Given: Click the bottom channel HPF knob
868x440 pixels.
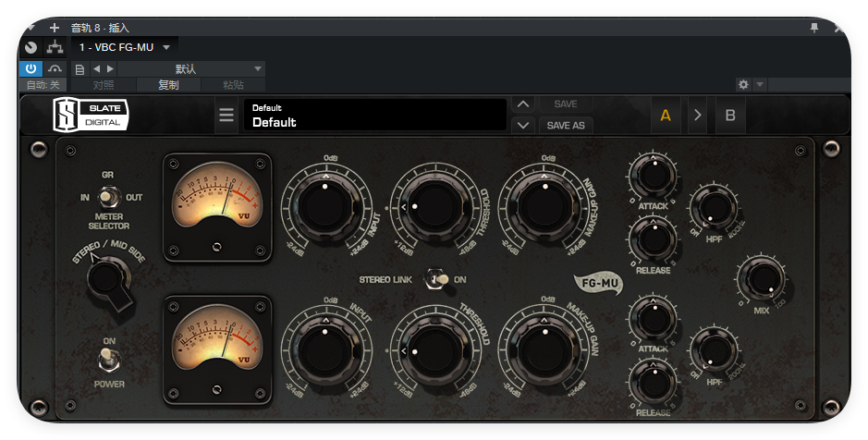Looking at the screenshot, I should click(x=715, y=350).
